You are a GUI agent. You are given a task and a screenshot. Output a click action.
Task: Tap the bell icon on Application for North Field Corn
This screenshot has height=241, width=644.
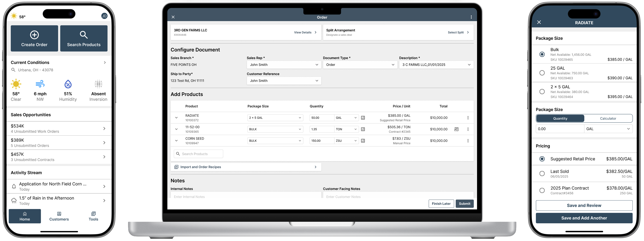coord(14,186)
